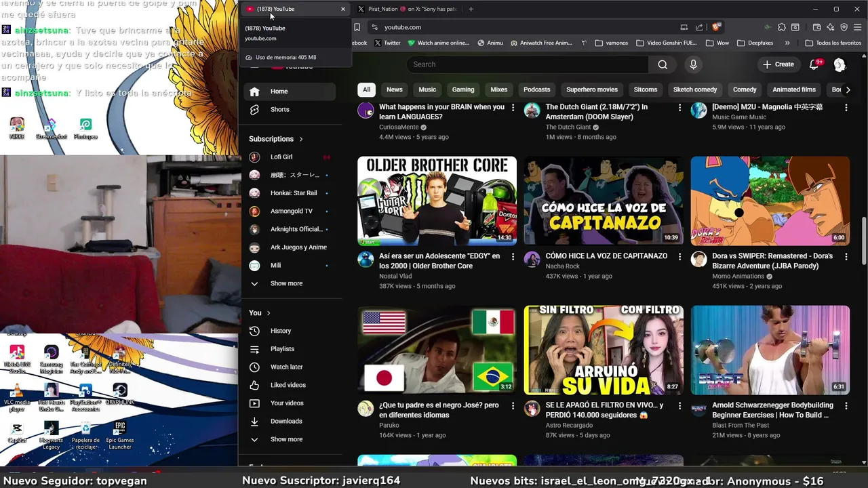The image size is (868, 488).
Task: Select the Sketch comedy filter chip
Action: [x=695, y=89]
